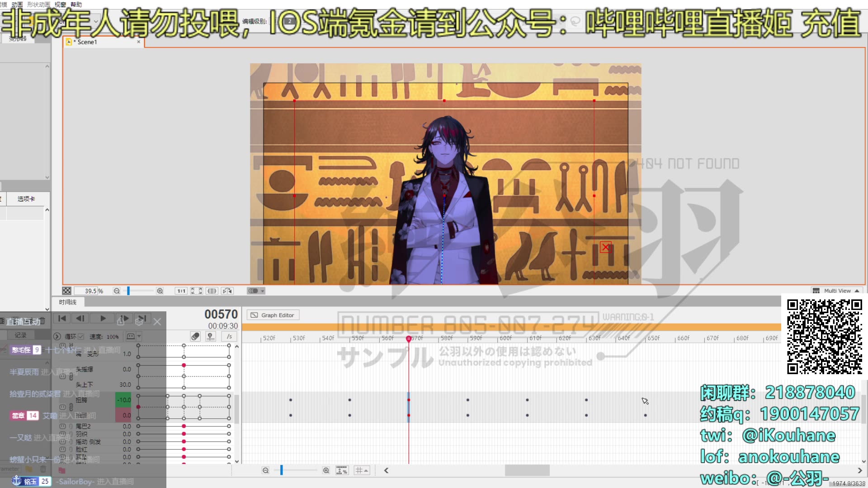This screenshot has height=488, width=868.
Task: Click the red X marker on the canvas
Action: 606,247
